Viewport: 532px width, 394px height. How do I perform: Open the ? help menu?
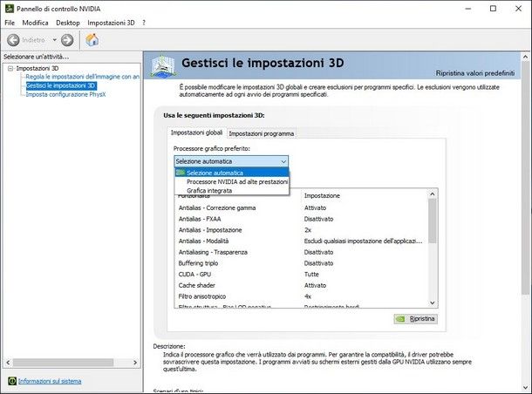[144, 23]
